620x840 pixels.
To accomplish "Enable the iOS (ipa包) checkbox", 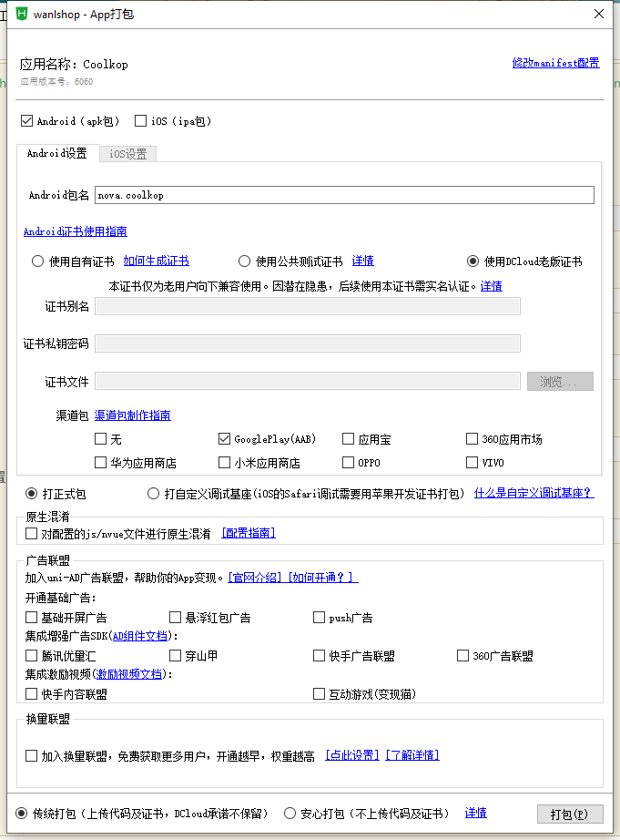I will coord(141,121).
